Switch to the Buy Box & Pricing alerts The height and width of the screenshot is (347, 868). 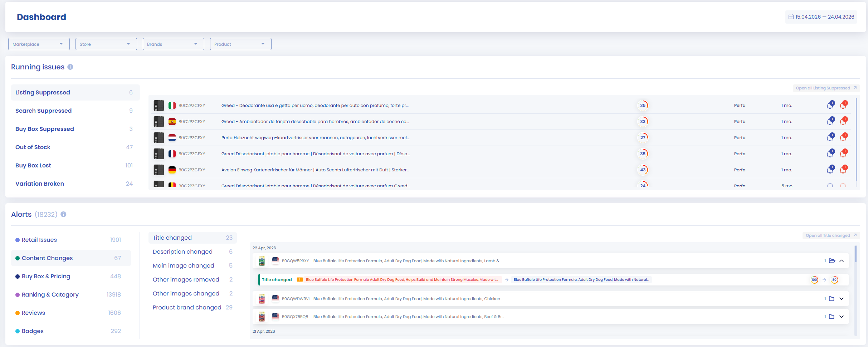[46, 276]
